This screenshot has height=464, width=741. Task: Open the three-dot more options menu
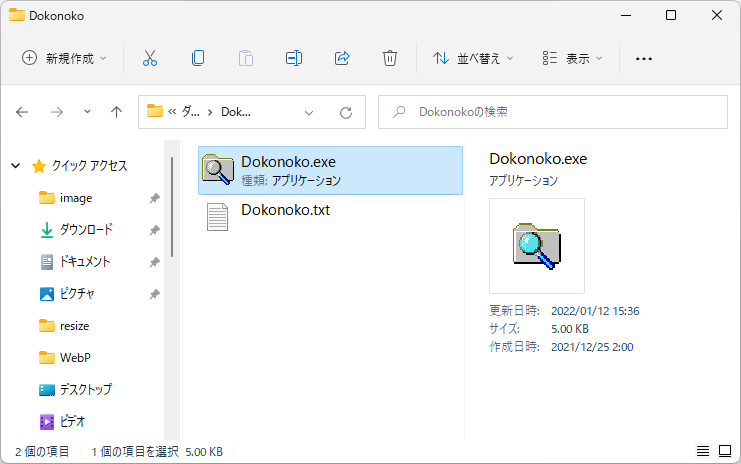(x=644, y=58)
